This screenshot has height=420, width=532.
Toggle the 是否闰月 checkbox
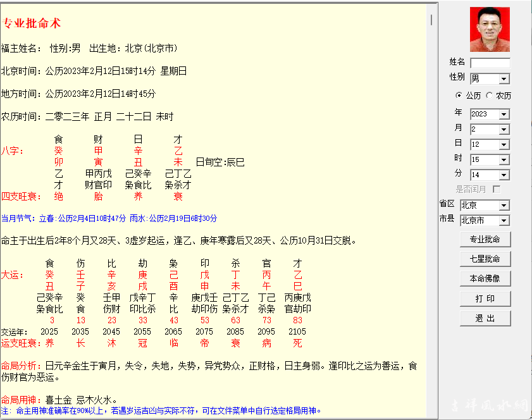(497, 189)
